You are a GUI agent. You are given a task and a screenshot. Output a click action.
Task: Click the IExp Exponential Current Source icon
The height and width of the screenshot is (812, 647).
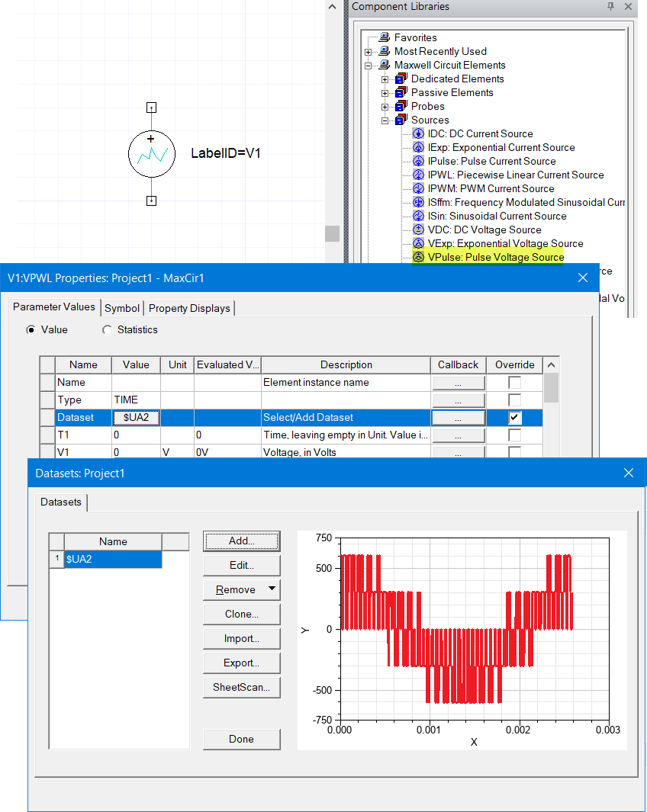418,147
